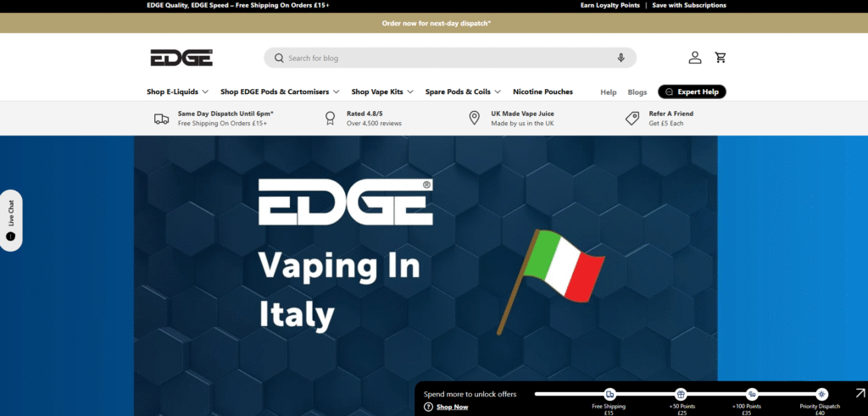
Task: Click the EDGE logo in header
Action: (181, 58)
